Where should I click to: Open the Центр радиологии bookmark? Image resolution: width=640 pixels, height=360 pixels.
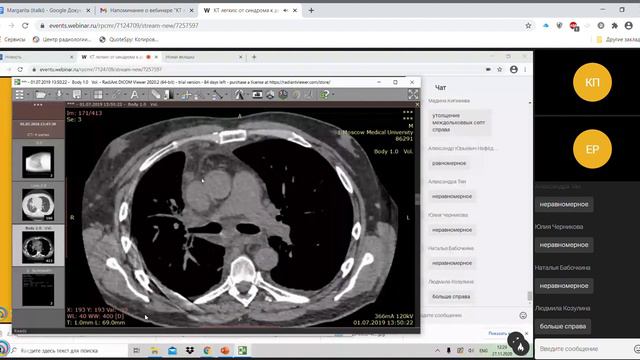click(62, 40)
